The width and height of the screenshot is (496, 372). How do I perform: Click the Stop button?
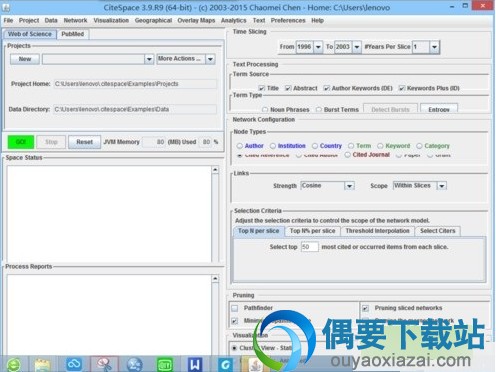click(51, 142)
